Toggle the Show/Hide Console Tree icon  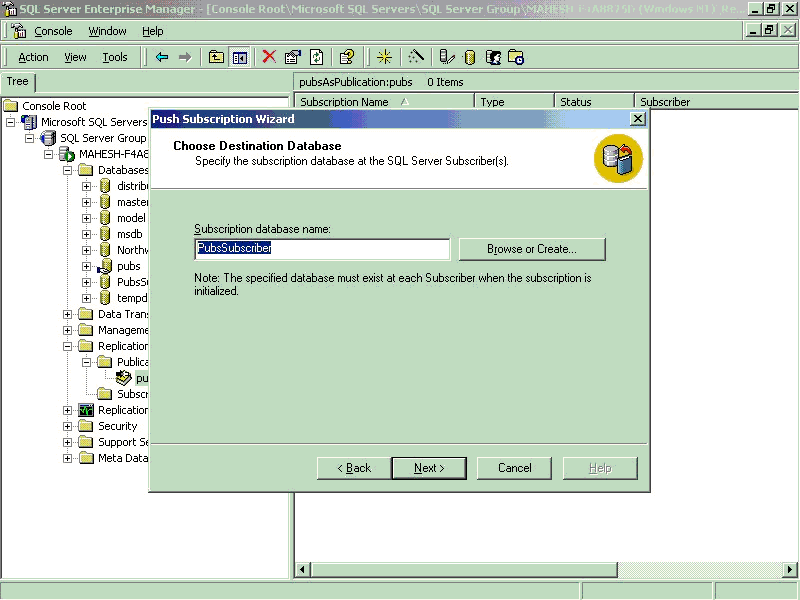(x=240, y=57)
